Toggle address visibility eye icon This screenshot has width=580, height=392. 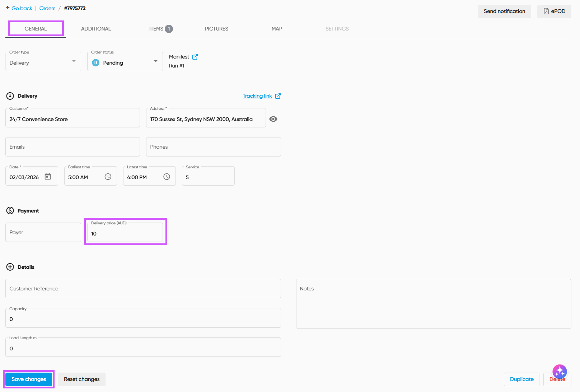[273, 119]
